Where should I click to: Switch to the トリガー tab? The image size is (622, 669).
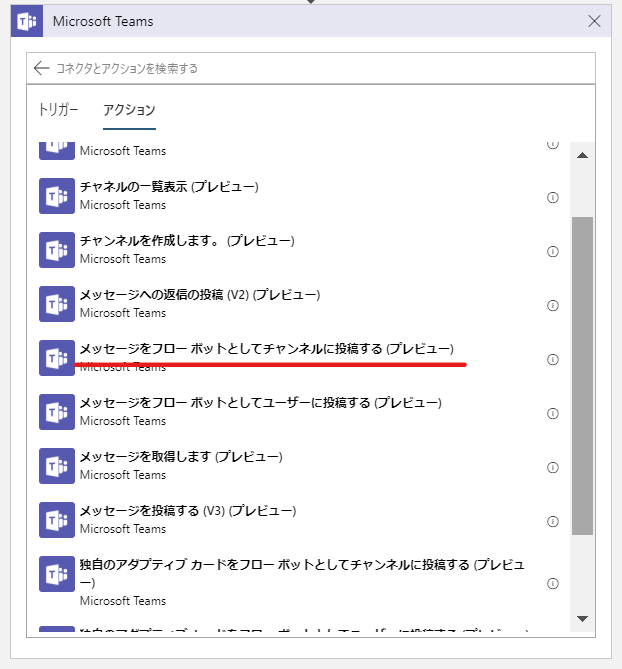click(x=58, y=110)
